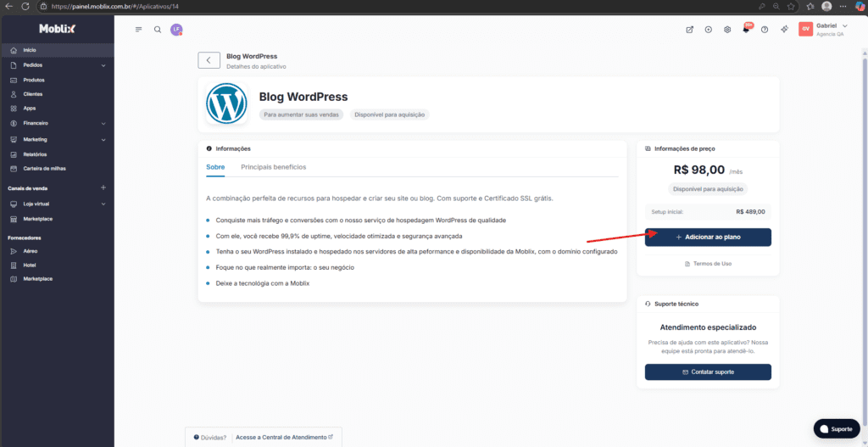This screenshot has width=868, height=447.
Task: Open the Suporte chat bubble
Action: click(837, 429)
